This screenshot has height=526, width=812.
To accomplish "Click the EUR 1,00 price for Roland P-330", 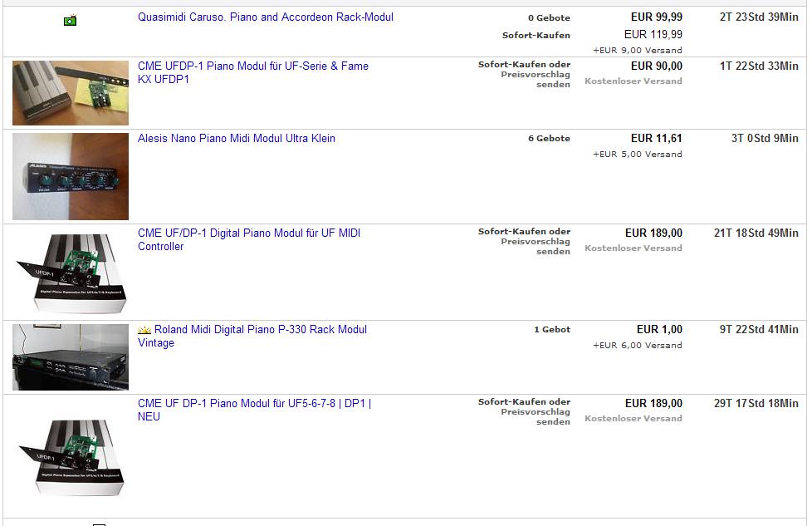I will 659,330.
